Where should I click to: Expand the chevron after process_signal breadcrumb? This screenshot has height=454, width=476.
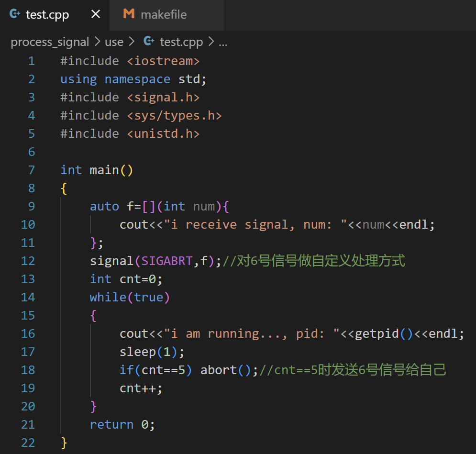click(97, 41)
